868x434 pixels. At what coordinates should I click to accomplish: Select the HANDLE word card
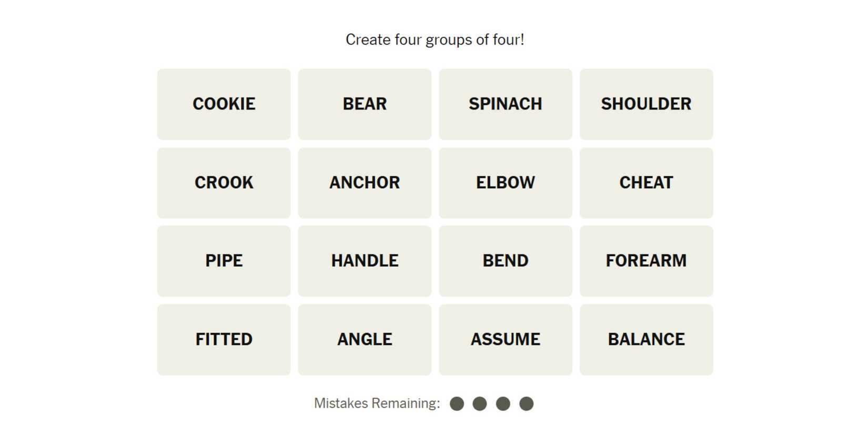(x=365, y=261)
